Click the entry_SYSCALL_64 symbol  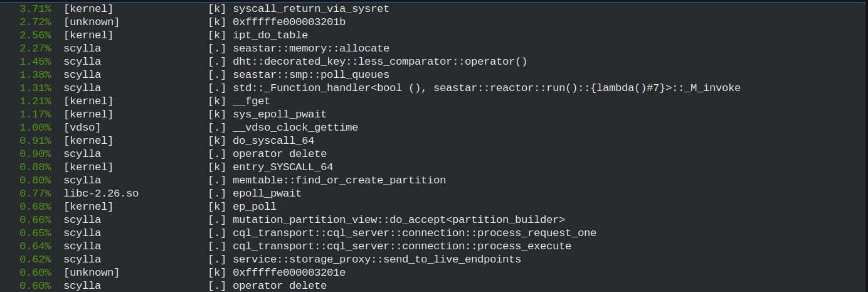283,167
